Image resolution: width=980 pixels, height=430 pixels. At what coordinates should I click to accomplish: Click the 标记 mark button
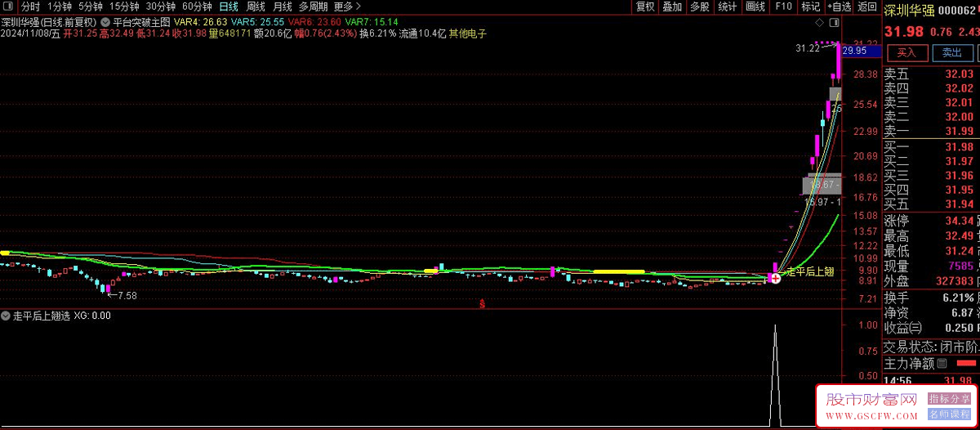(811, 7)
